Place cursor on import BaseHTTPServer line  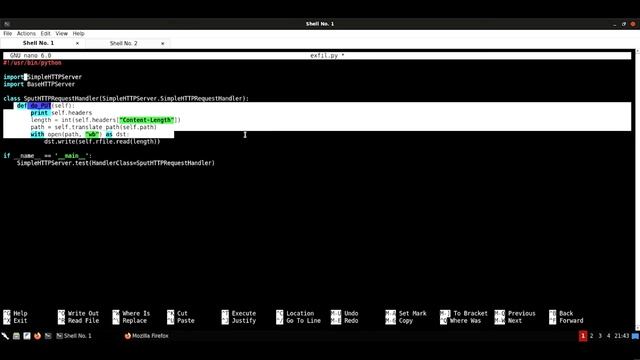[x=39, y=84]
